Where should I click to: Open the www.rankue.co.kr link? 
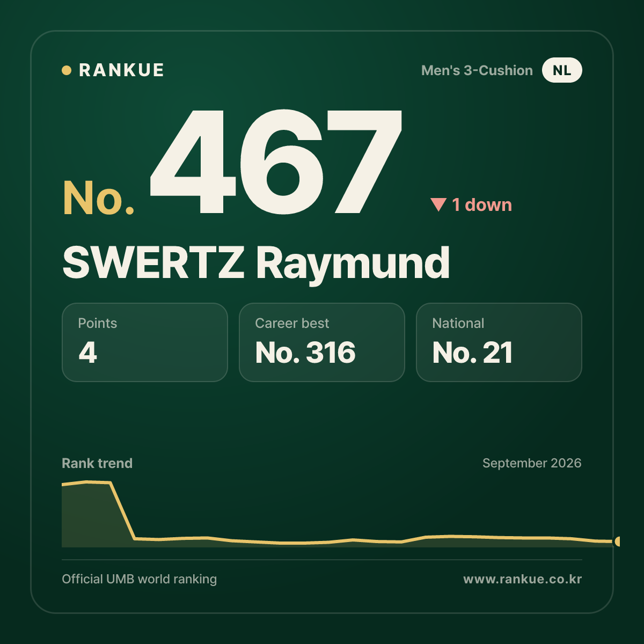click(523, 579)
